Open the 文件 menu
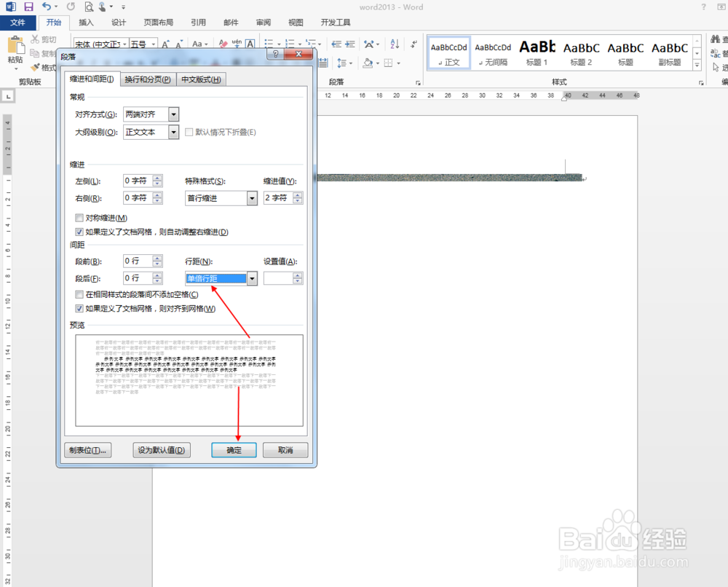The width and height of the screenshot is (728, 587). 17,23
